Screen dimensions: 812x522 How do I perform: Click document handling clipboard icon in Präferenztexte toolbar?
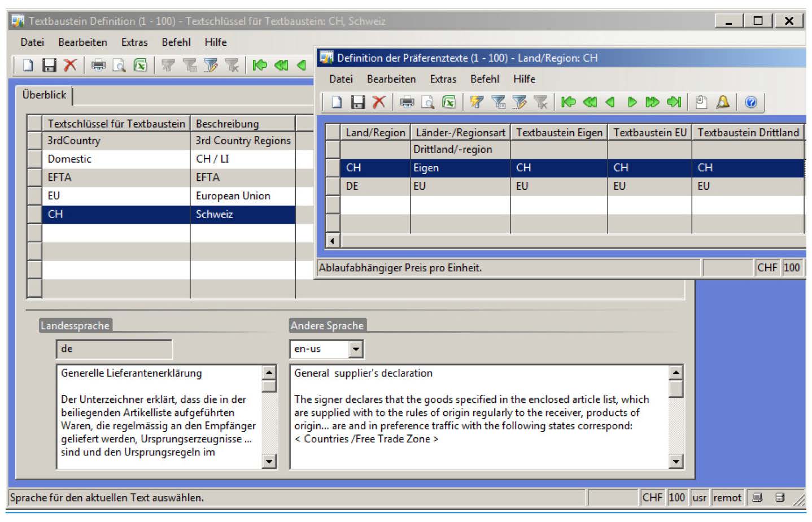pyautogui.click(x=701, y=102)
